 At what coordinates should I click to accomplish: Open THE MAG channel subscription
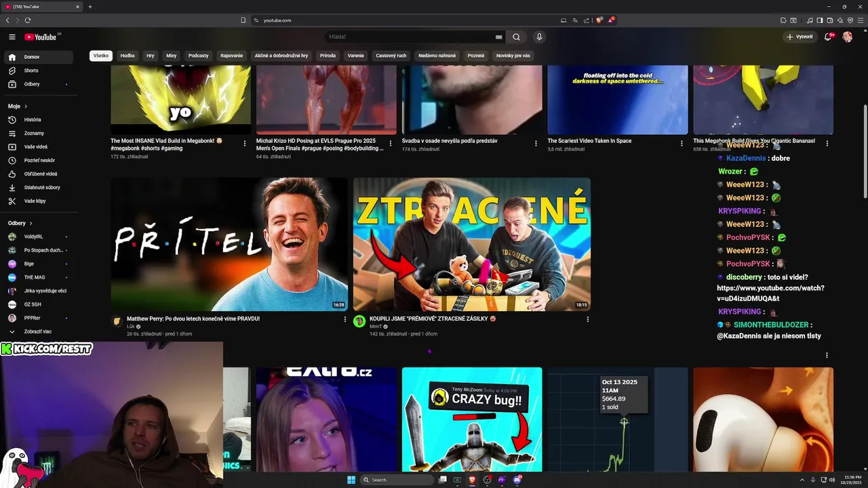(38, 277)
